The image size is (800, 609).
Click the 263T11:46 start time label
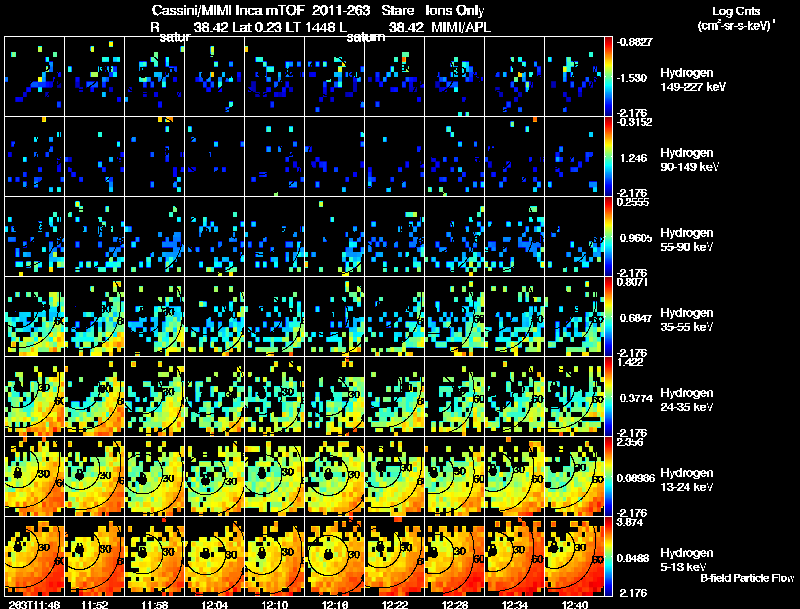pyautogui.click(x=34, y=604)
